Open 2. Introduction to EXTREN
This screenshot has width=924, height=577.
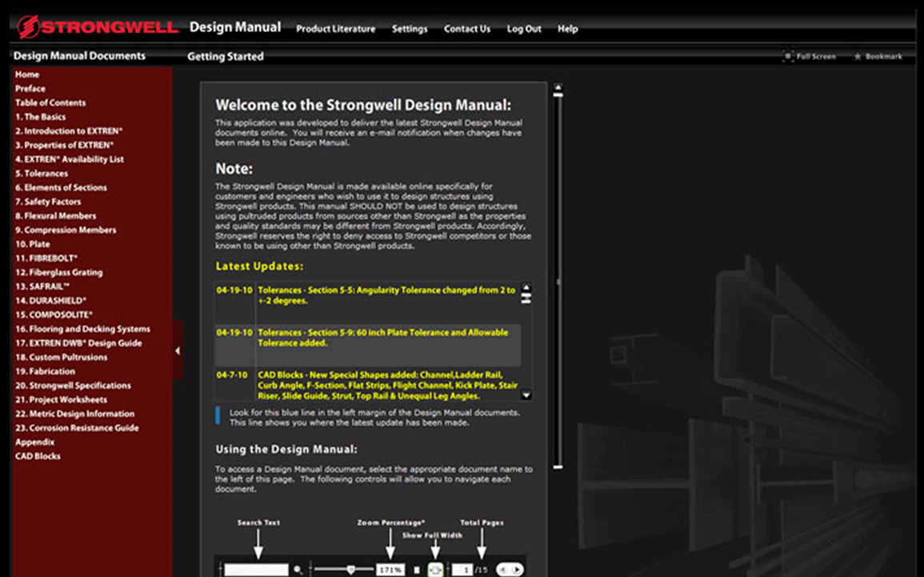[x=68, y=130]
